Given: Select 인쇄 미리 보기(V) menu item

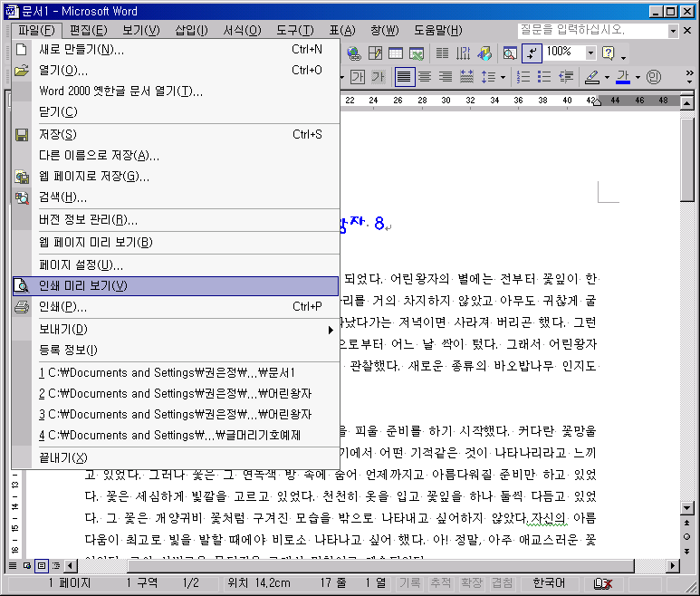Looking at the screenshot, I should pos(177,285).
